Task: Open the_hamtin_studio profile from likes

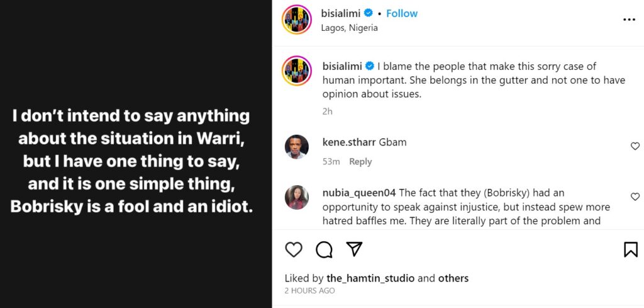Action: coord(370,278)
